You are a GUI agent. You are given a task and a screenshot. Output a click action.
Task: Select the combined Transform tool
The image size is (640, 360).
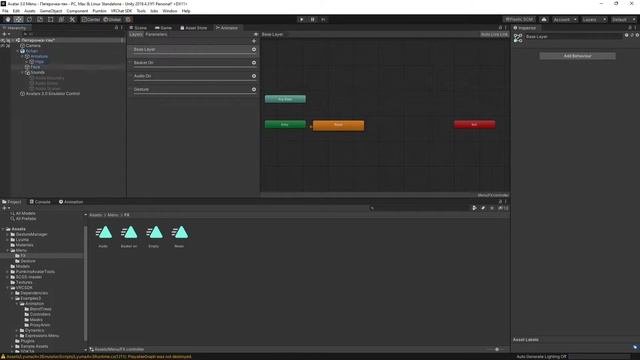tap(61, 19)
